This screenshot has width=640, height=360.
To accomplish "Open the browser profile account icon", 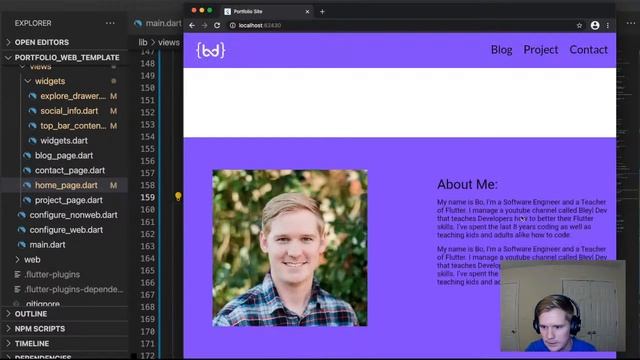I will (595, 25).
